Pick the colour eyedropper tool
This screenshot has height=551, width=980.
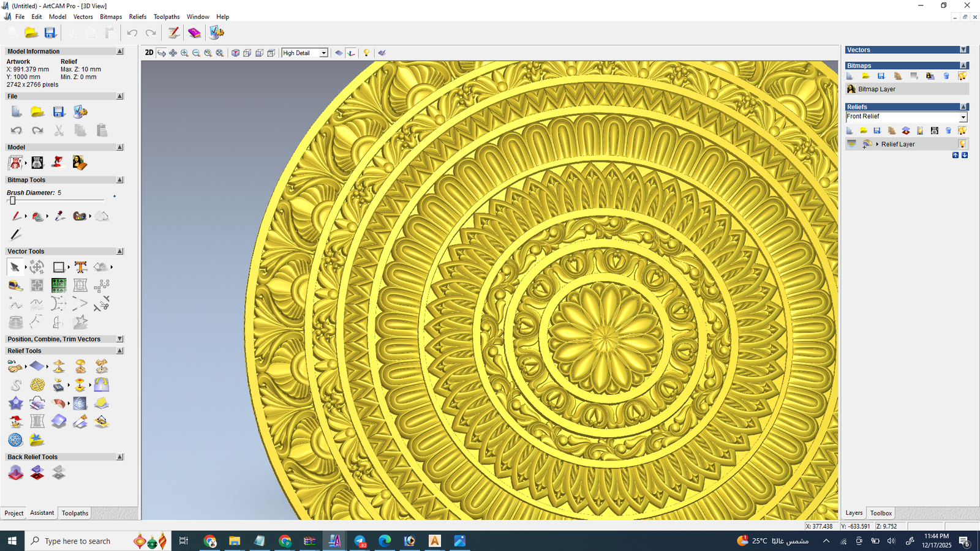[59, 216]
